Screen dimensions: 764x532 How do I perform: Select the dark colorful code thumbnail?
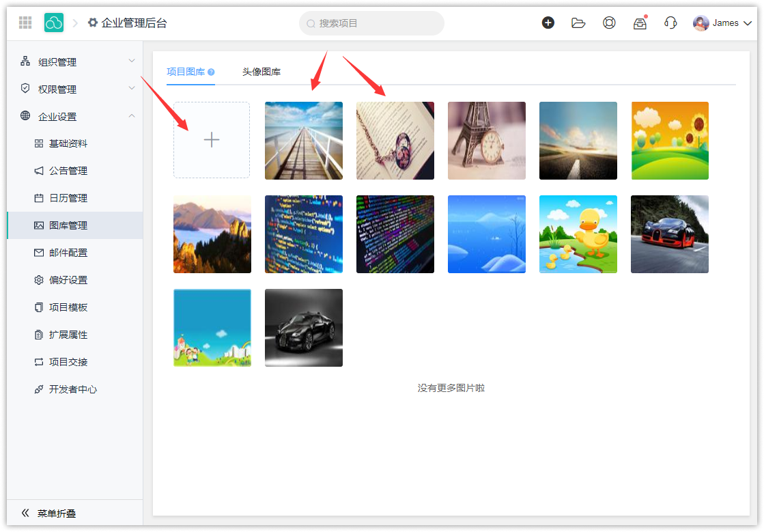click(395, 234)
